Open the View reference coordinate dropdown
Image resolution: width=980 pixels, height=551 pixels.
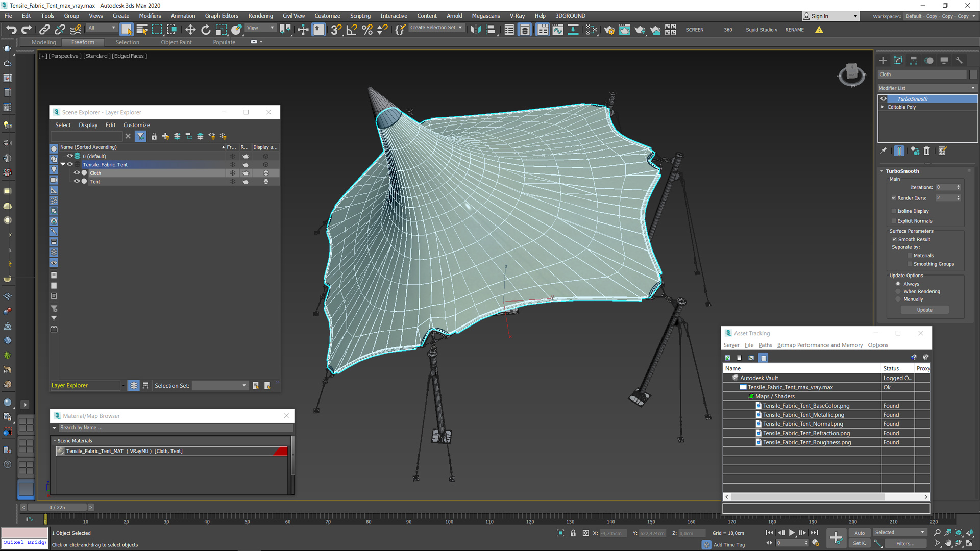click(260, 28)
